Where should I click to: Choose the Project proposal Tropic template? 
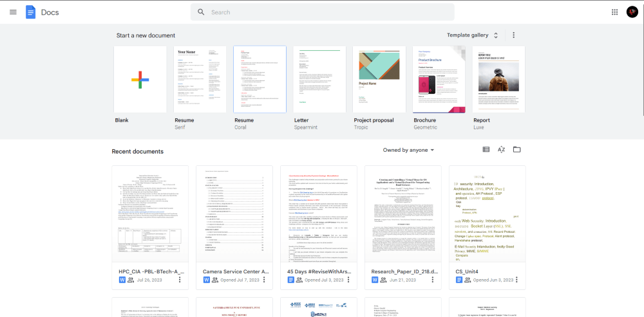pos(379,79)
